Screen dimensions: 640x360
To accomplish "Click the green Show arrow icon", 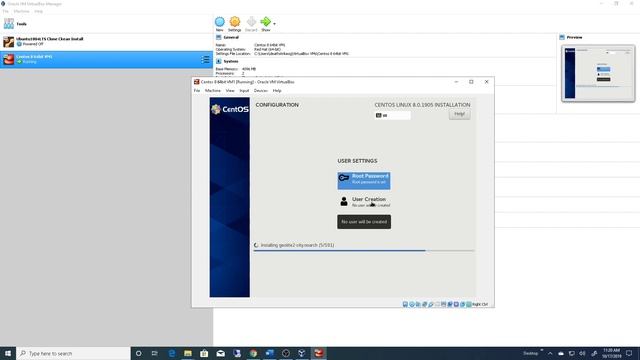I will click(266, 22).
